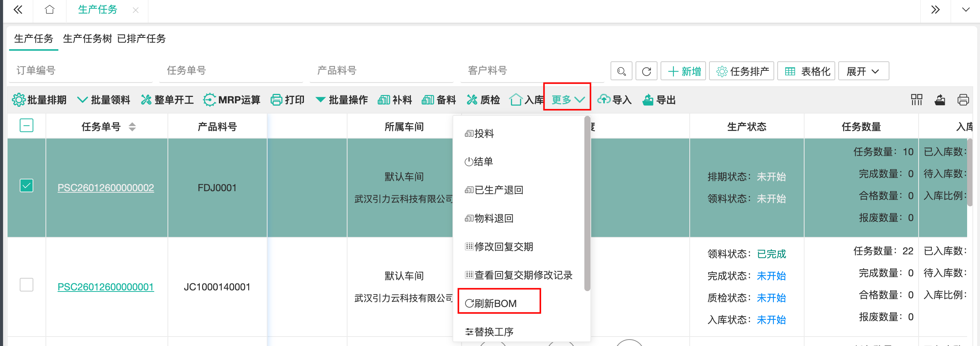The height and width of the screenshot is (346, 980).
Task: Open the 质检 quality inspection tool
Action: 483,100
